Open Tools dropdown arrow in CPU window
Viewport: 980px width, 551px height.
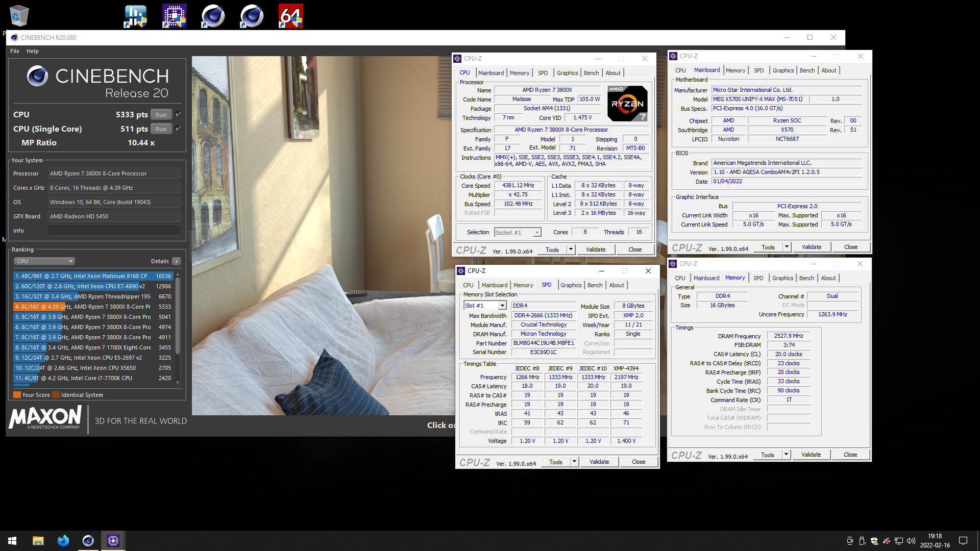[571, 249]
